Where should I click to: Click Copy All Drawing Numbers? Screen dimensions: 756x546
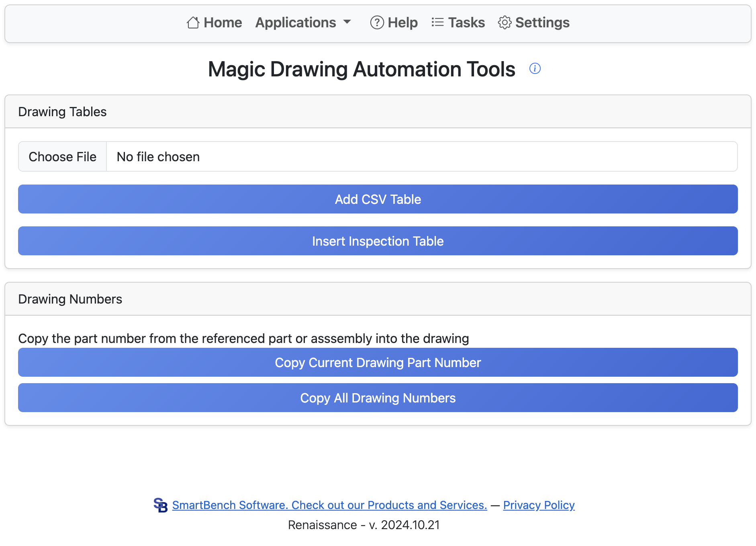click(378, 398)
